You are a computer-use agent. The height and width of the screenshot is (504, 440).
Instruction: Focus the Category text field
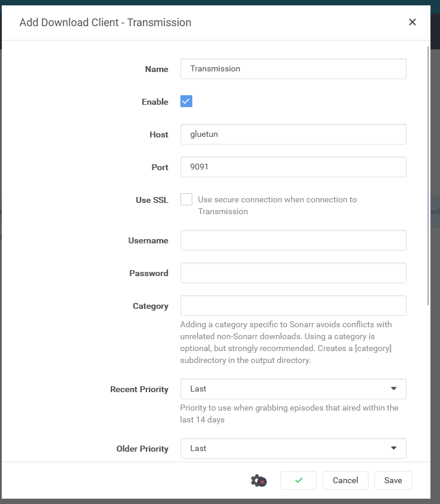pos(293,306)
